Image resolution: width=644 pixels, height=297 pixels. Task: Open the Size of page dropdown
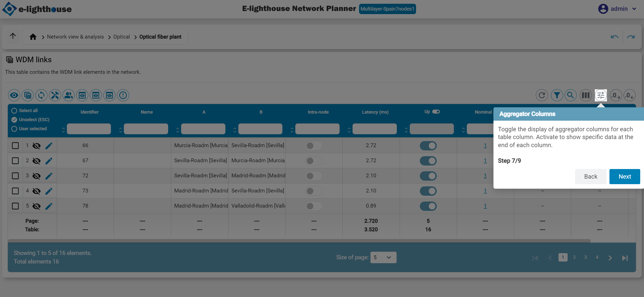coord(383,257)
